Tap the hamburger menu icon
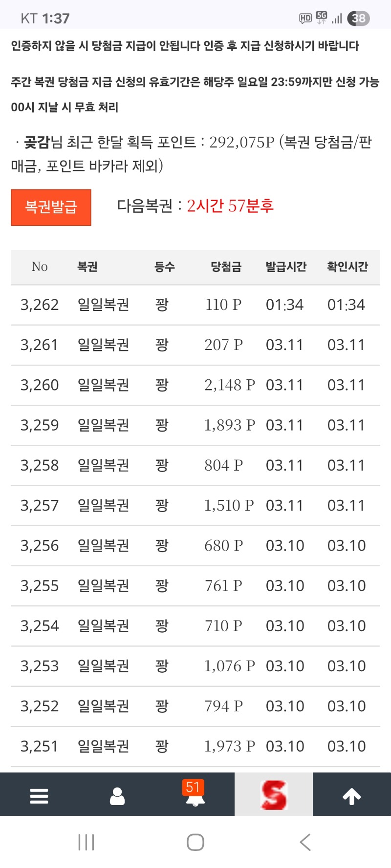This screenshot has width=391, height=868. pyautogui.click(x=39, y=796)
